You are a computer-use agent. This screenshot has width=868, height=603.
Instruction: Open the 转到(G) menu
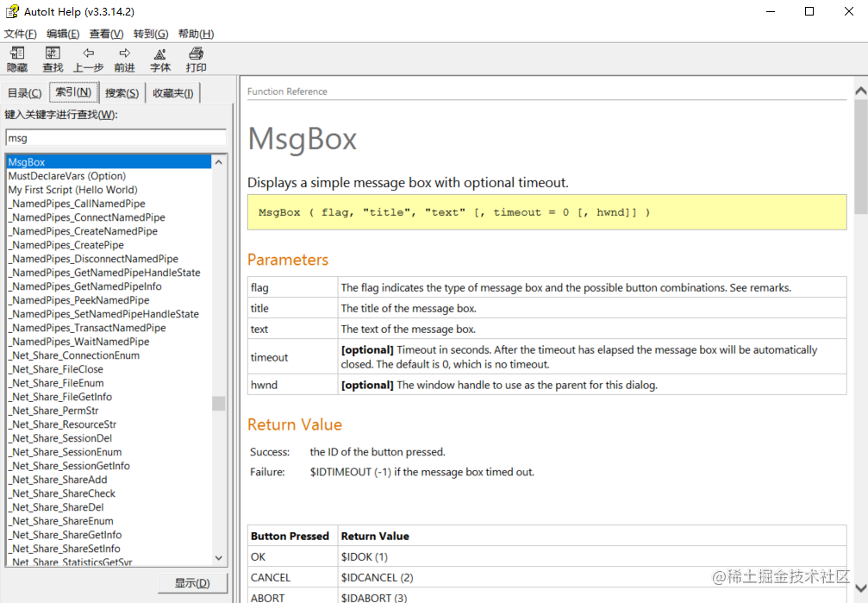(151, 34)
